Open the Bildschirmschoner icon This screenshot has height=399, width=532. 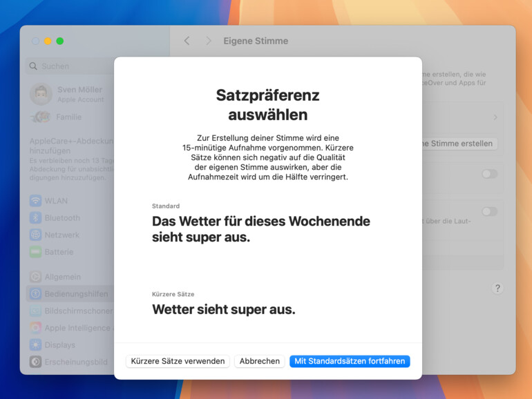coord(36,311)
